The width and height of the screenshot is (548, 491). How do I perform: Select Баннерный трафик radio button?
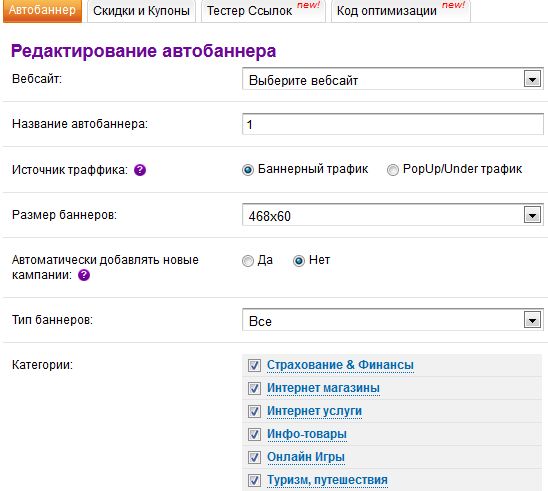tap(248, 170)
